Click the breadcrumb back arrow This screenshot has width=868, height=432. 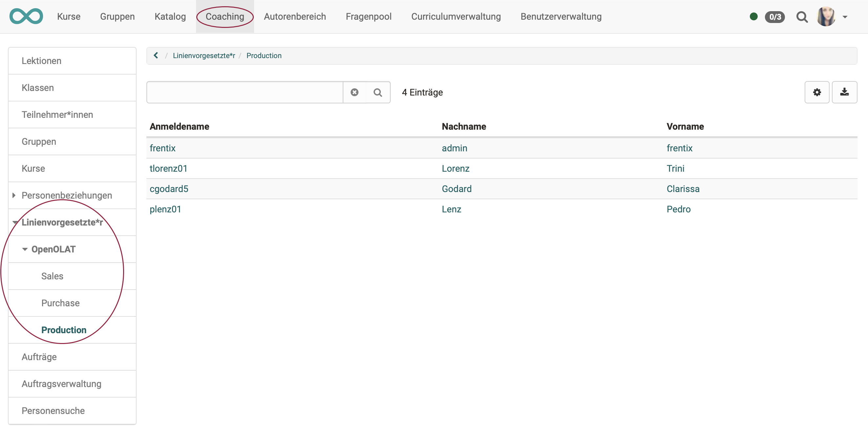click(156, 55)
